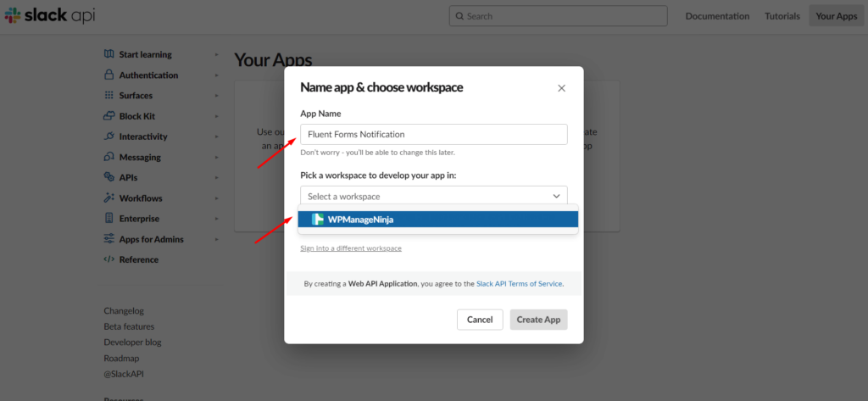This screenshot has width=868, height=401.
Task: Open Reference in sidebar
Action: (138, 259)
